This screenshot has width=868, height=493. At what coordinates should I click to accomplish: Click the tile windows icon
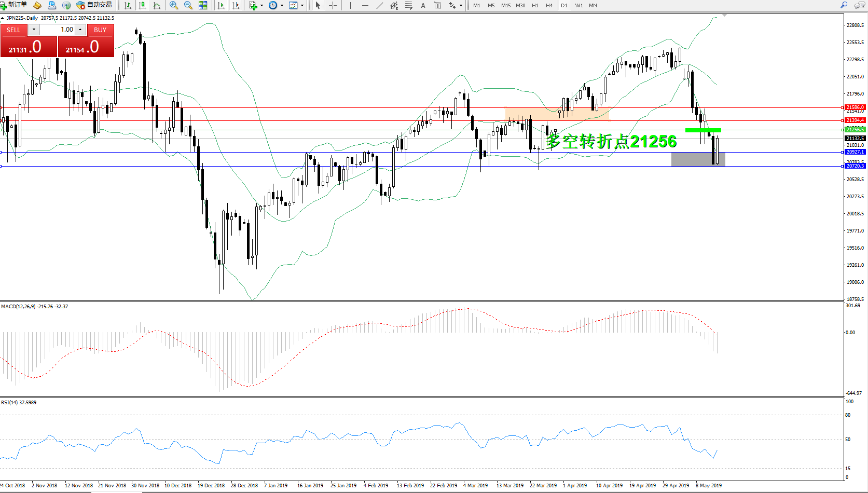(203, 5)
